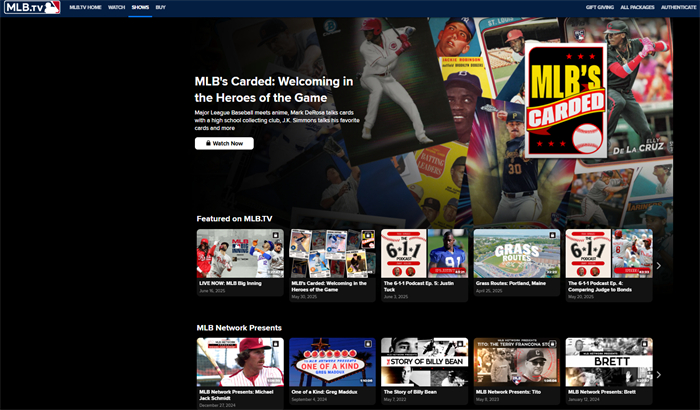
Task: Click the MLB's Carded logo in hero banner
Action: (x=566, y=100)
